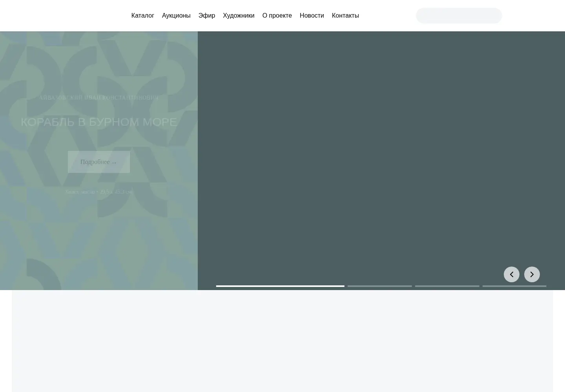
Task: Open the Контакты page
Action: click(x=345, y=16)
